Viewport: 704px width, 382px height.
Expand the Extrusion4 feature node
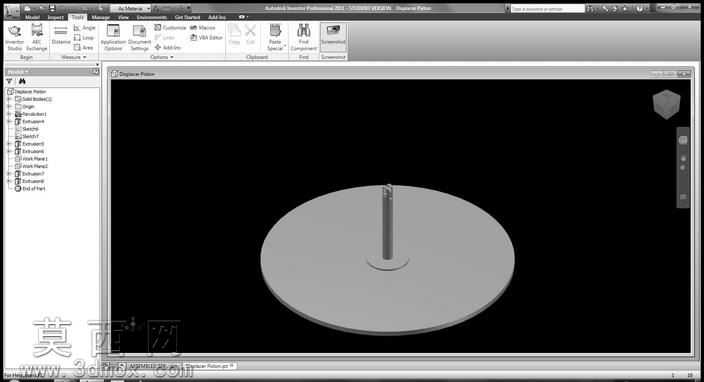pyautogui.click(x=9, y=121)
